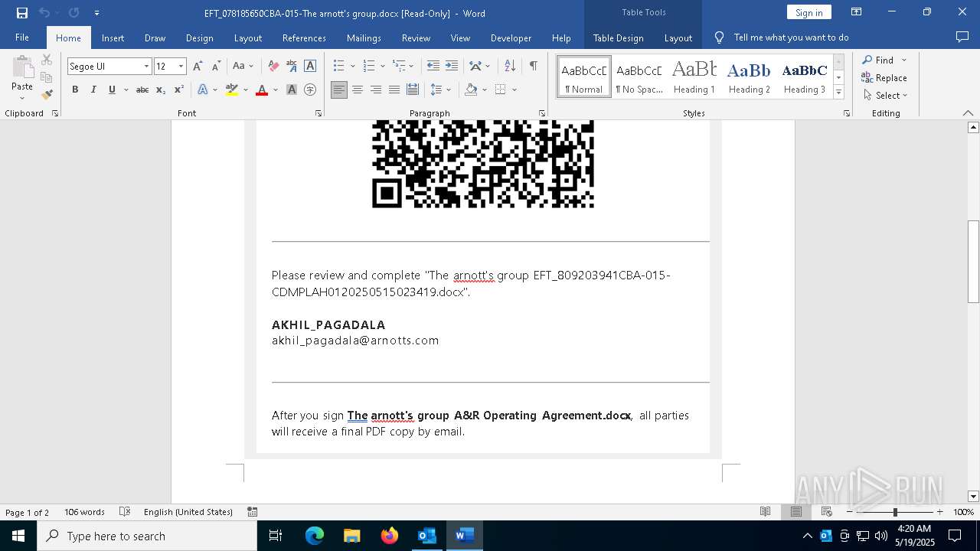Click the enclose characters icon
This screenshot has height=551, width=980.
310,90
